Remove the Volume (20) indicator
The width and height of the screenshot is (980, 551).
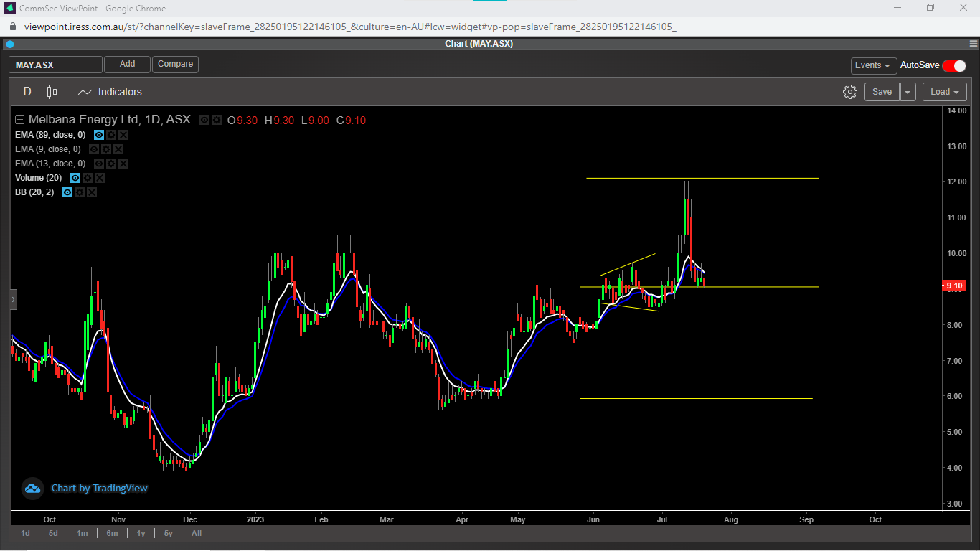point(100,178)
